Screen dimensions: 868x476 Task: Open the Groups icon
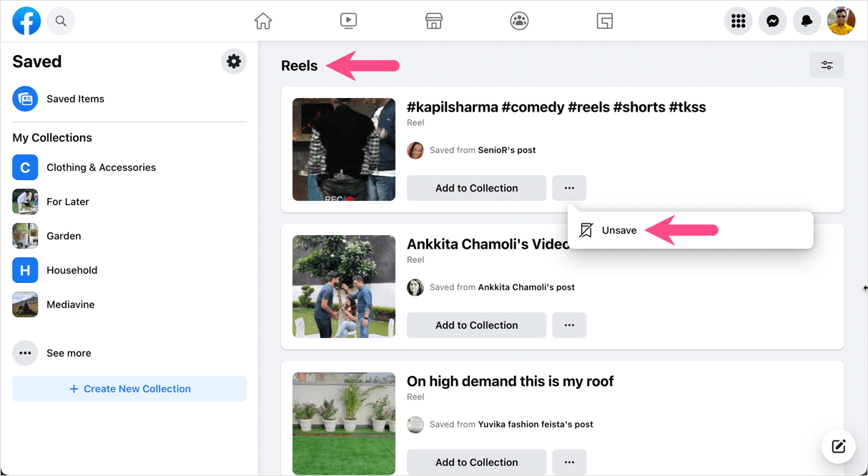tap(519, 21)
